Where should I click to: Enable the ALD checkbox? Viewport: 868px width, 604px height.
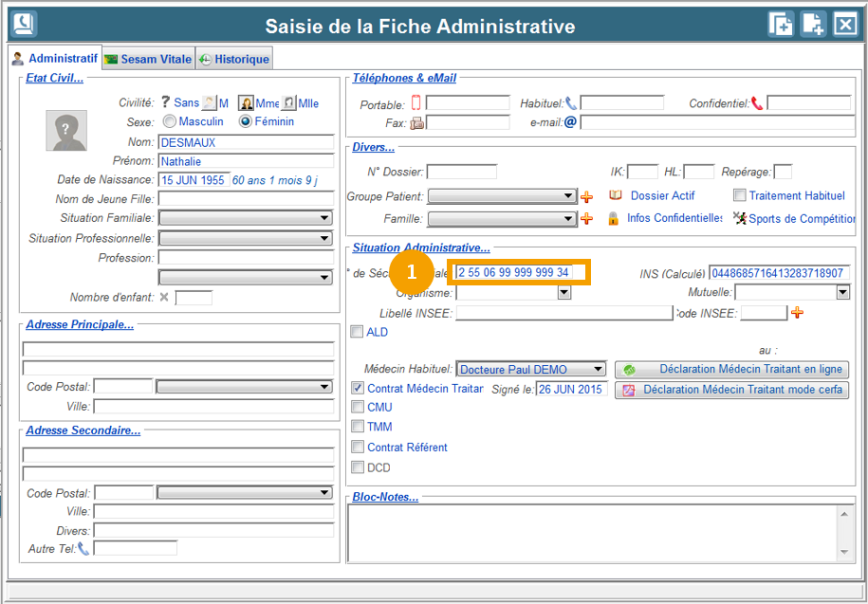coord(357,332)
